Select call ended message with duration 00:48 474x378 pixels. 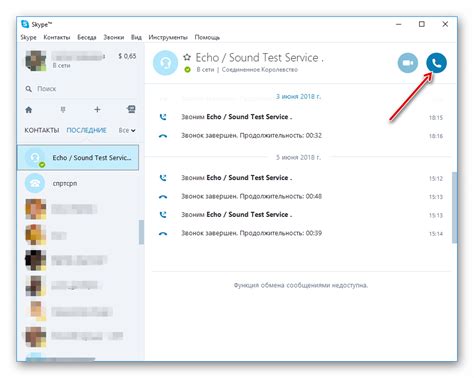[251, 196]
